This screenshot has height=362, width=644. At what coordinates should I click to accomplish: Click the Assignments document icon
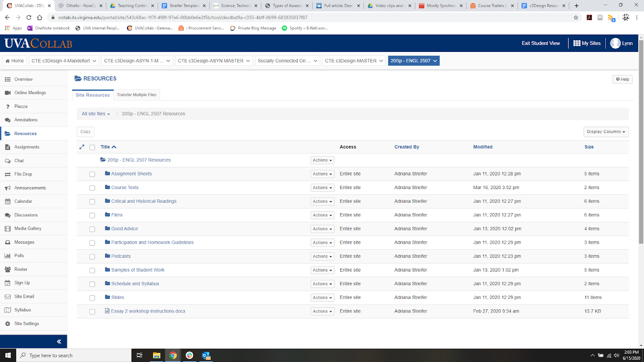[x=8, y=147]
